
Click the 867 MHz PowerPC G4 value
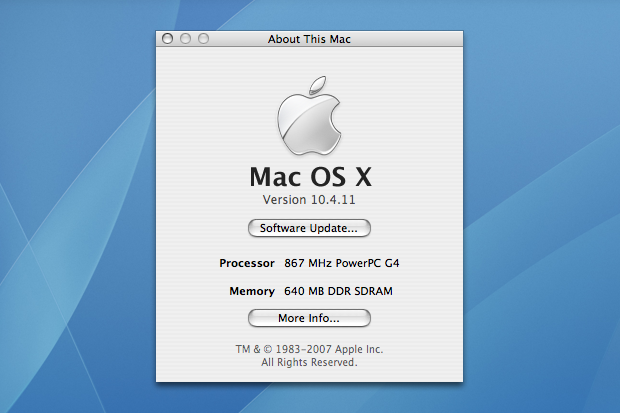(x=342, y=263)
